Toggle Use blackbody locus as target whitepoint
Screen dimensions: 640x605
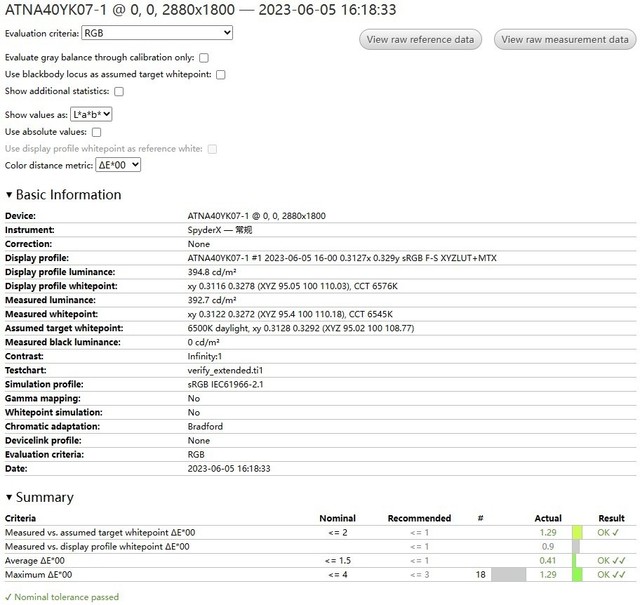click(221, 74)
